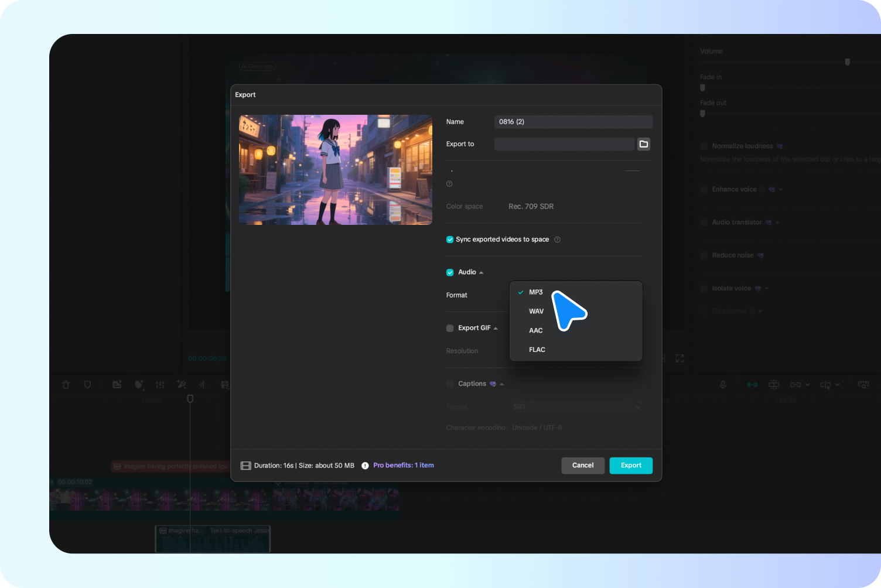
Task: Click the info icon beside Enhance voice
Action: coord(763,190)
